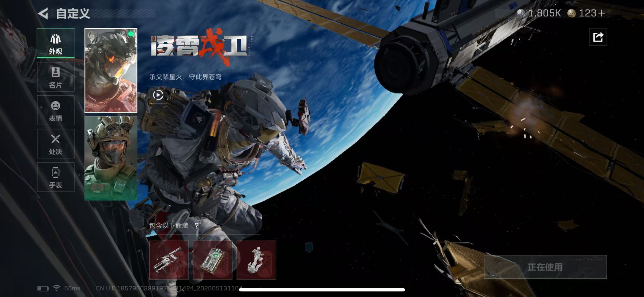Open the 表情 emote tab
644x297 pixels.
point(55,110)
